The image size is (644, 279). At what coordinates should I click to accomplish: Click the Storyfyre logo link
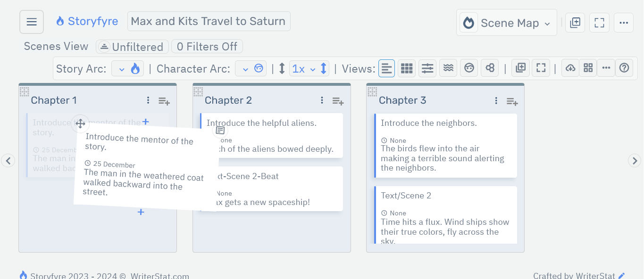click(87, 21)
